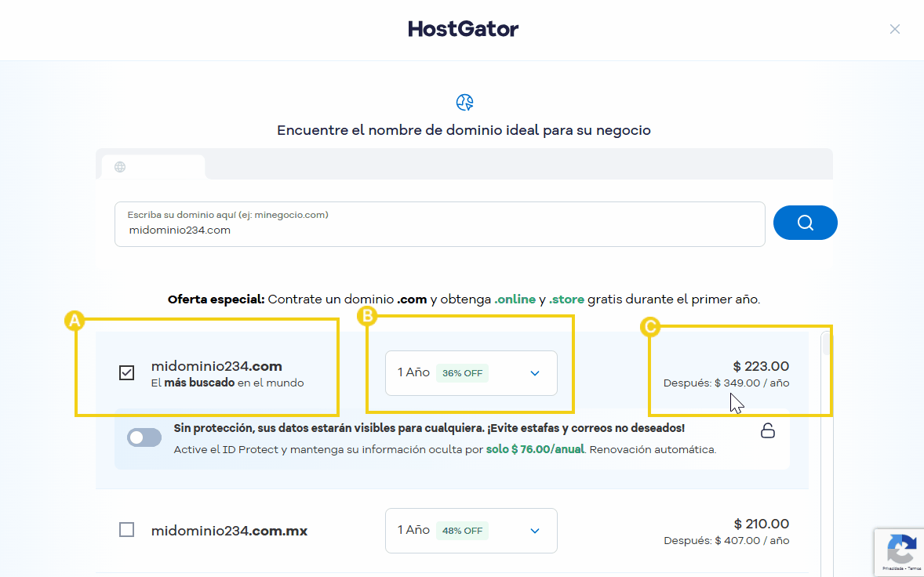Close the domain search dialog with X
924x577 pixels.
pos(894,30)
